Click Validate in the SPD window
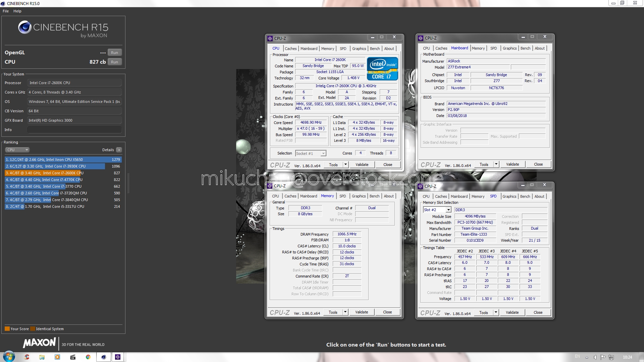This screenshot has height=362, width=644. (x=512, y=312)
